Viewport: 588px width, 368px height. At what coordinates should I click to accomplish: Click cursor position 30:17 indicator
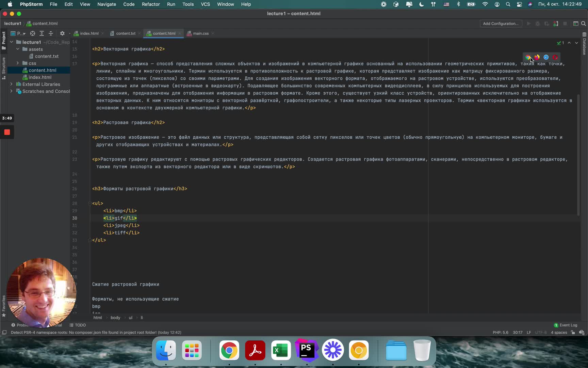click(518, 333)
